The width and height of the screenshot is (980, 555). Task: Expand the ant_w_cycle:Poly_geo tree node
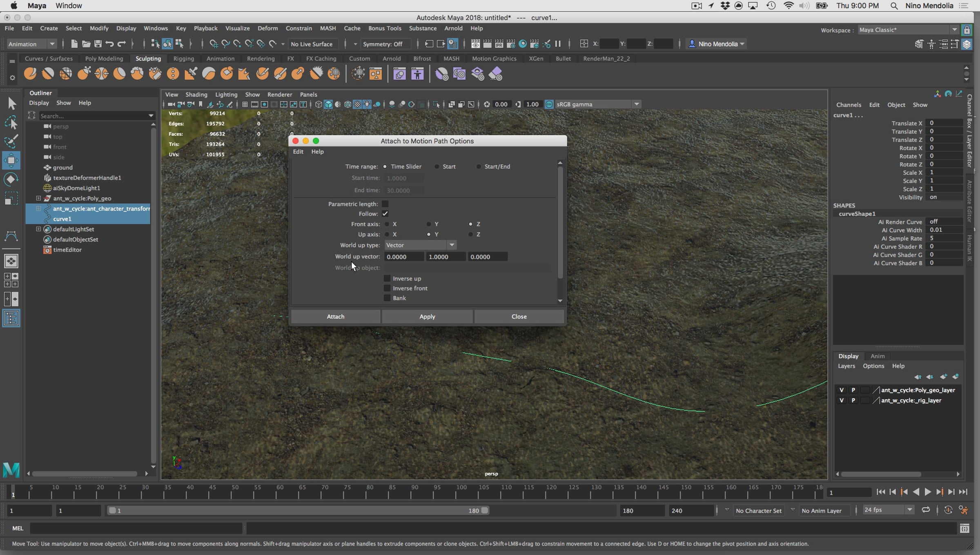pos(38,198)
